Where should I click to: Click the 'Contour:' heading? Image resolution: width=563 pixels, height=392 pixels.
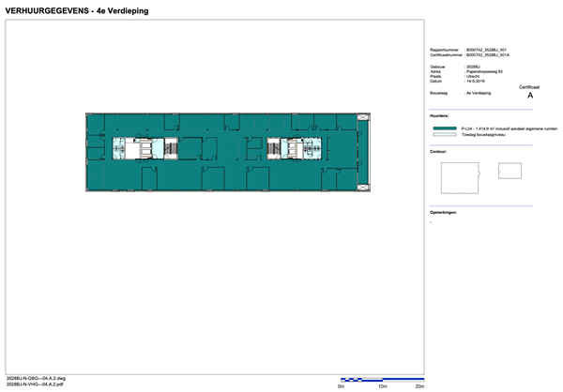pyautogui.click(x=438, y=152)
